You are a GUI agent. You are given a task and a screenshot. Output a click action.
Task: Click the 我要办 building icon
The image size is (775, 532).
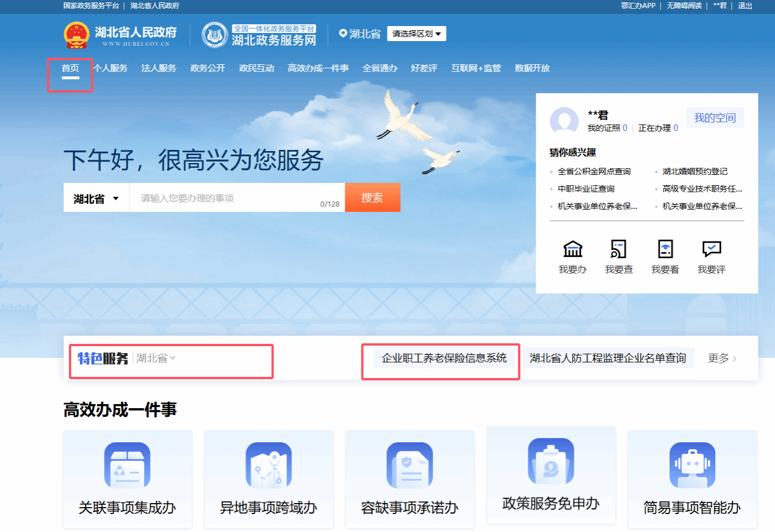click(572, 250)
